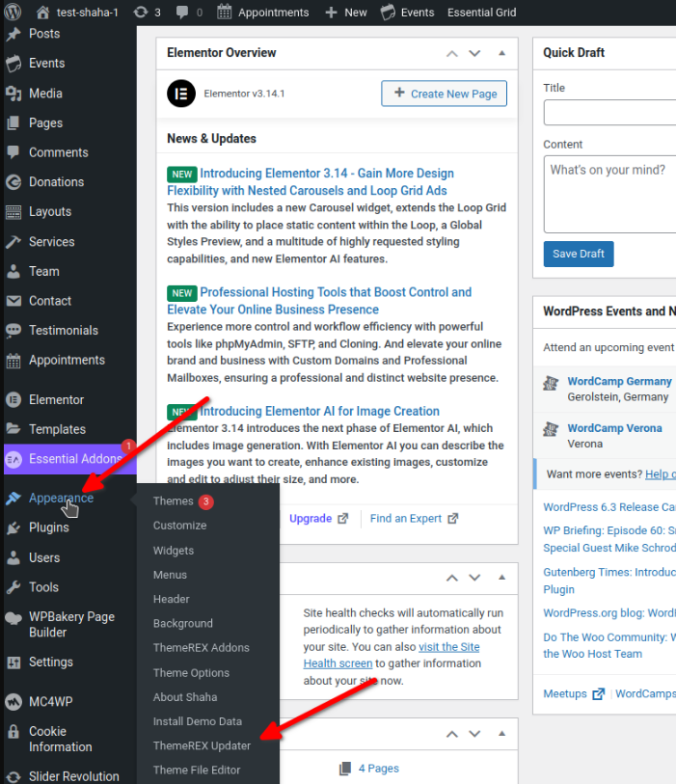Click the Media icon in sidebar
676x784 pixels.
pyautogui.click(x=14, y=93)
